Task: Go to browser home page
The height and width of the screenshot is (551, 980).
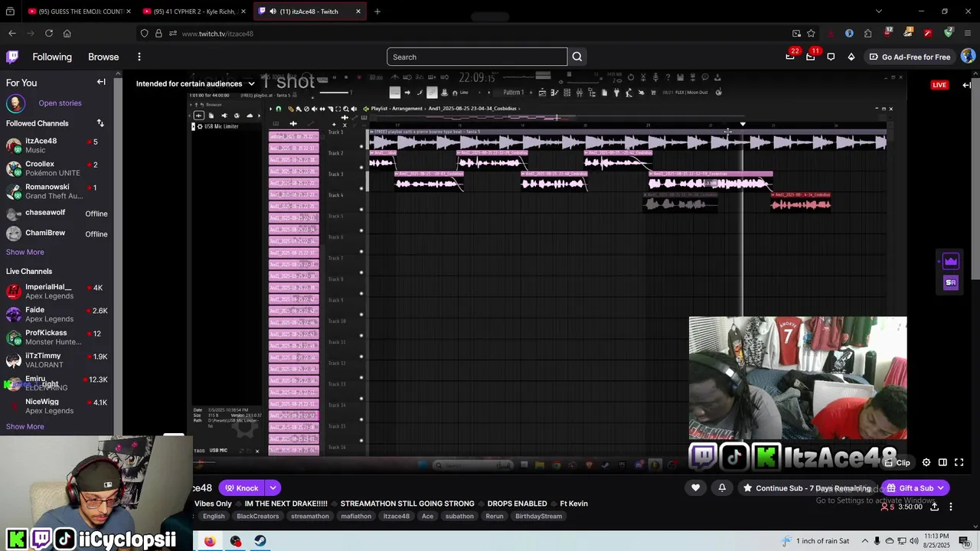Action: pos(67,34)
